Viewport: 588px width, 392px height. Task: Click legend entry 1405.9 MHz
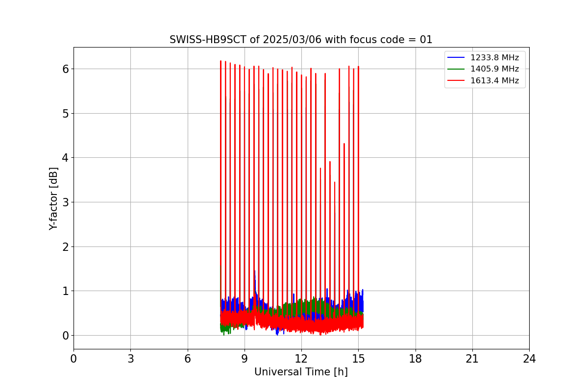pyautogui.click(x=494, y=69)
